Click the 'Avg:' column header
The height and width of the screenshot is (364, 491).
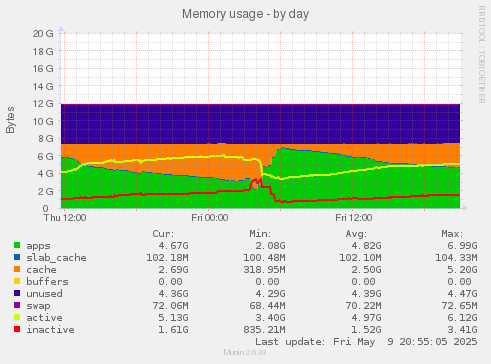point(356,234)
